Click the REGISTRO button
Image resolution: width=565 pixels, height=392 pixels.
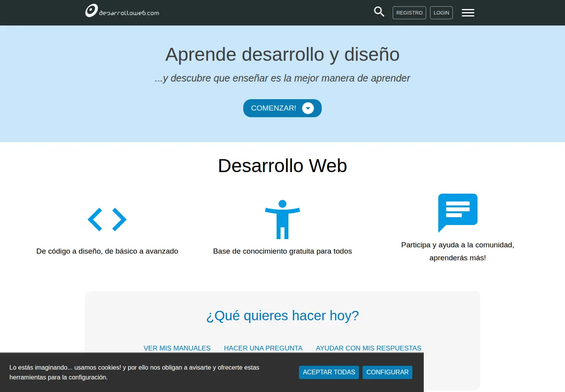(409, 13)
